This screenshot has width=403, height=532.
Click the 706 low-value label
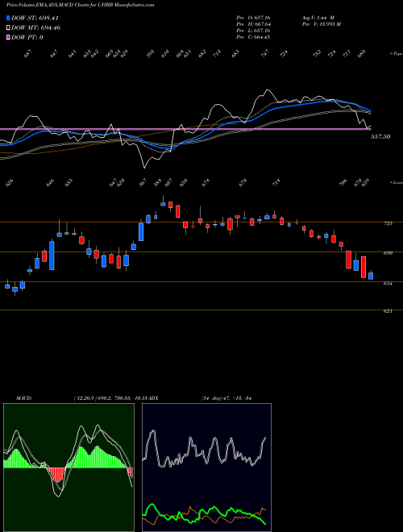(x=343, y=183)
